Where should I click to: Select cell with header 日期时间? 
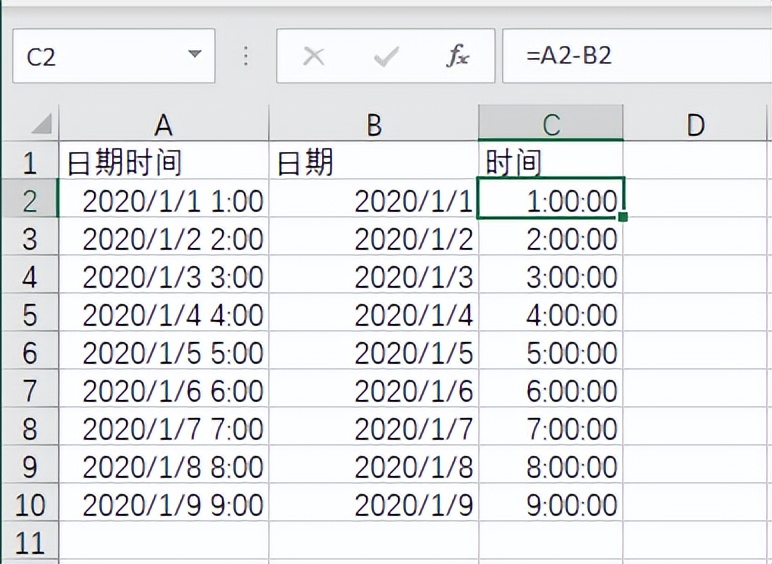point(164,160)
